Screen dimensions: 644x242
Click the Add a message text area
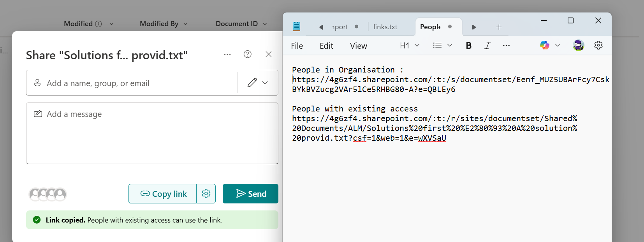[152, 133]
